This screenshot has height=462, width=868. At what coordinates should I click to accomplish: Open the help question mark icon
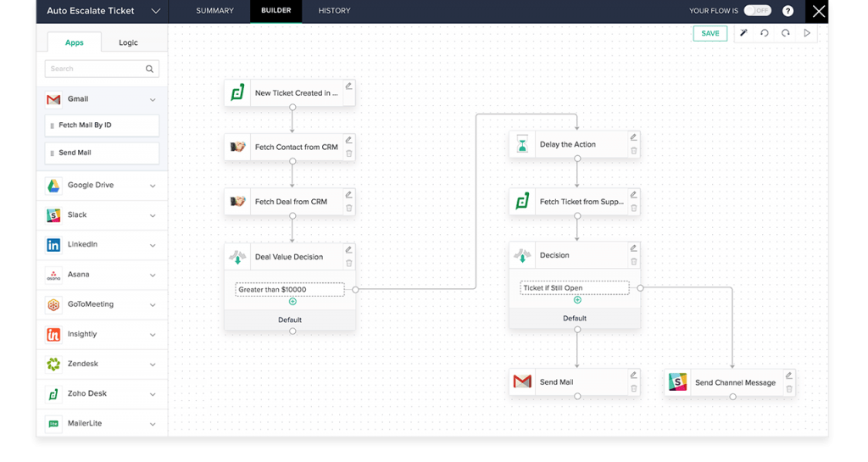click(788, 11)
